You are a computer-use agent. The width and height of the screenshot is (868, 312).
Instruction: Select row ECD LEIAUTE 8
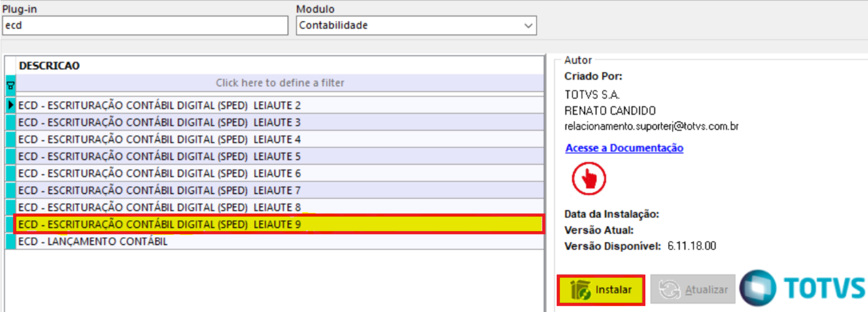pos(280,207)
